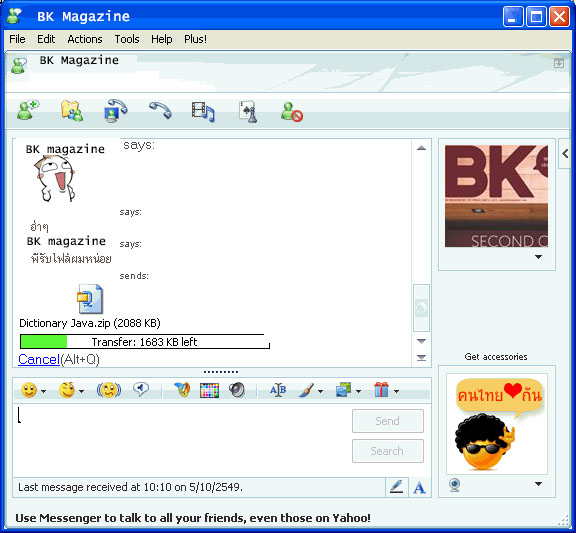Collapse the display picture side panel
Image resolution: width=576 pixels, height=533 pixels.
(565, 154)
